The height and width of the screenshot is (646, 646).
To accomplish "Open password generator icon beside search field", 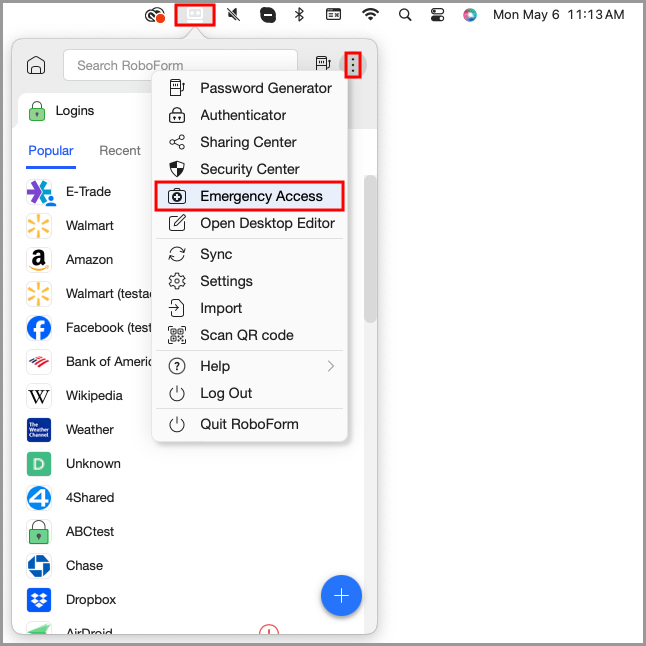I will [x=323, y=63].
